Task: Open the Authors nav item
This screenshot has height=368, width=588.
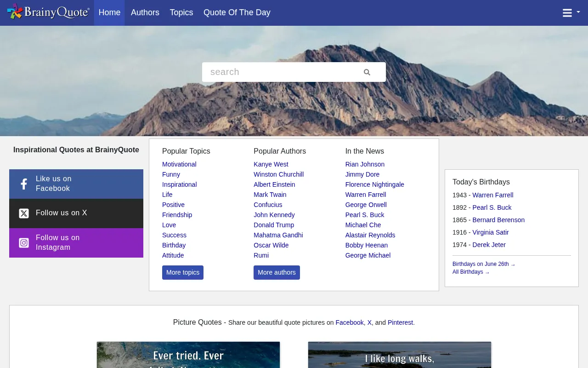Action: (x=145, y=12)
